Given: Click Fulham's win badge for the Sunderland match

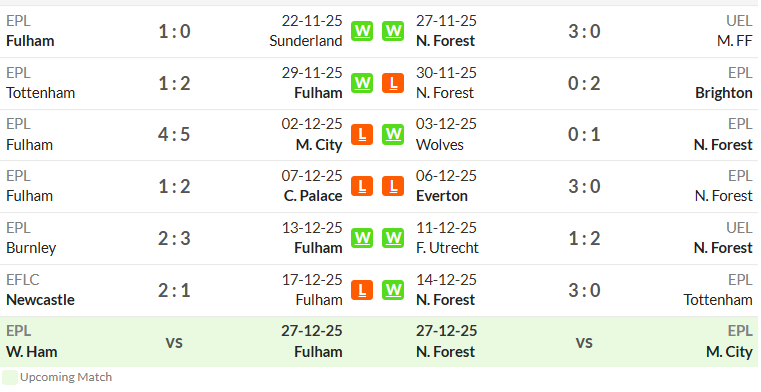Looking at the screenshot, I should tap(362, 31).
